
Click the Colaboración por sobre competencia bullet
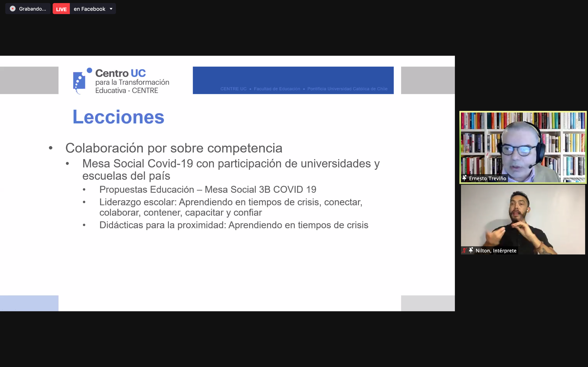click(174, 148)
